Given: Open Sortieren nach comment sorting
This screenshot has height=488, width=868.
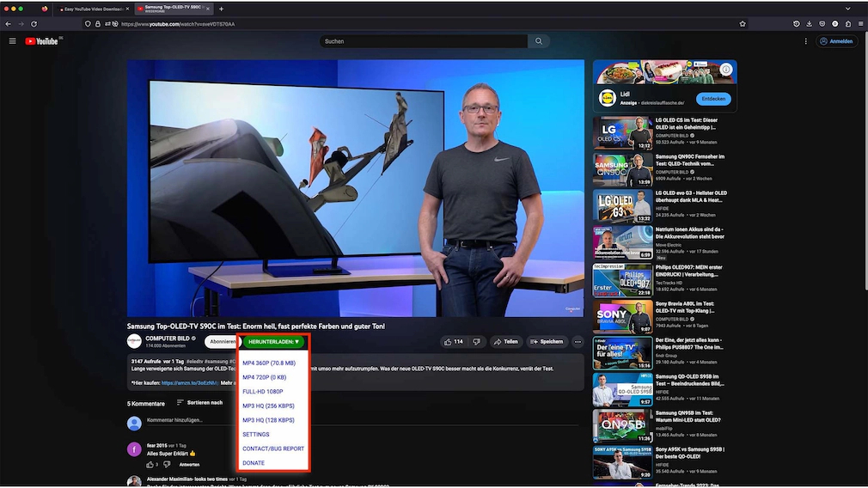Looking at the screenshot, I should coord(199,403).
